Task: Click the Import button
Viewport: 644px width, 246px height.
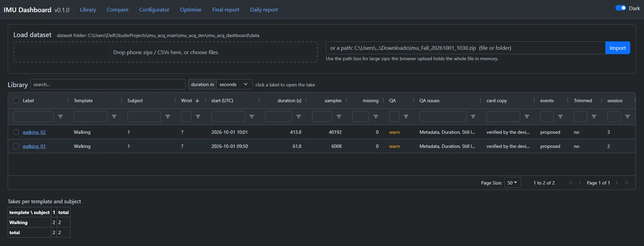Action: (618, 48)
